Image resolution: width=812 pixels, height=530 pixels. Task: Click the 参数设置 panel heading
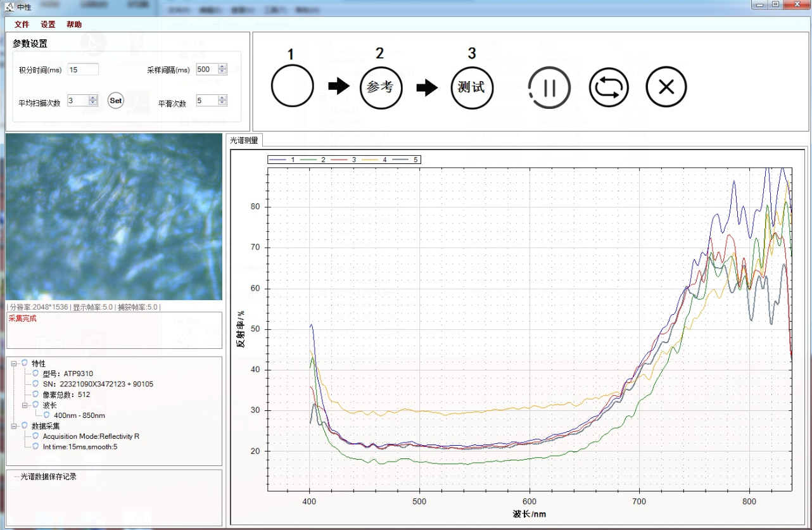[30, 44]
